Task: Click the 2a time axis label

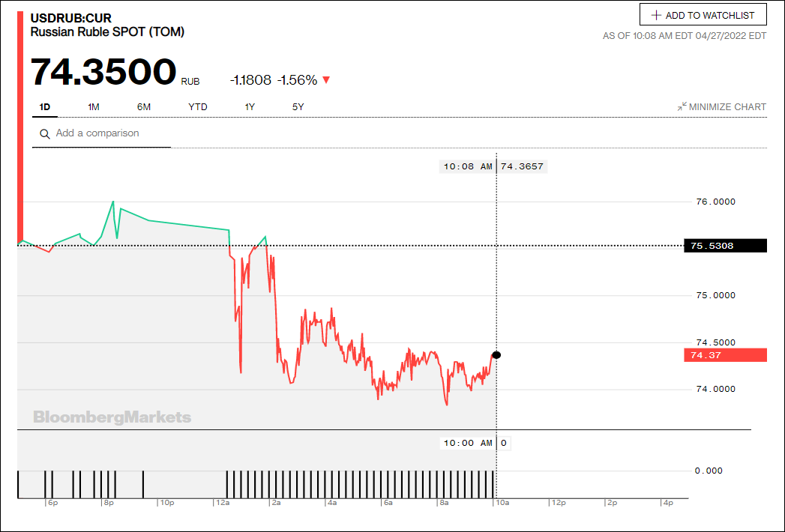Action: point(277,503)
